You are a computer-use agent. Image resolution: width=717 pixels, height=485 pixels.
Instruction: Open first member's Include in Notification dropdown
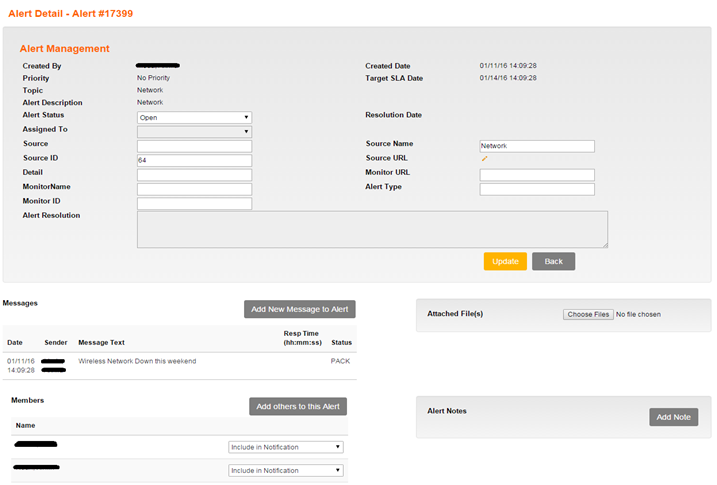[286, 447]
